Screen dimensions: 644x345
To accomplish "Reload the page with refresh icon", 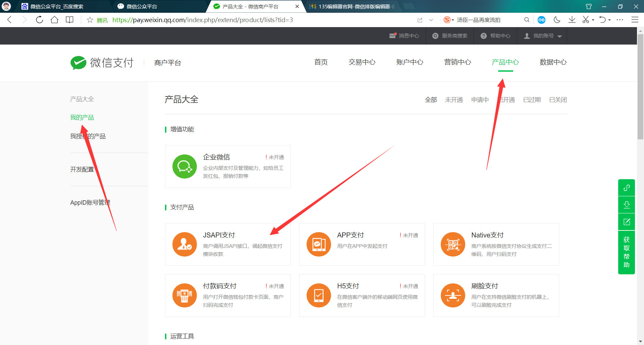I will point(40,20).
